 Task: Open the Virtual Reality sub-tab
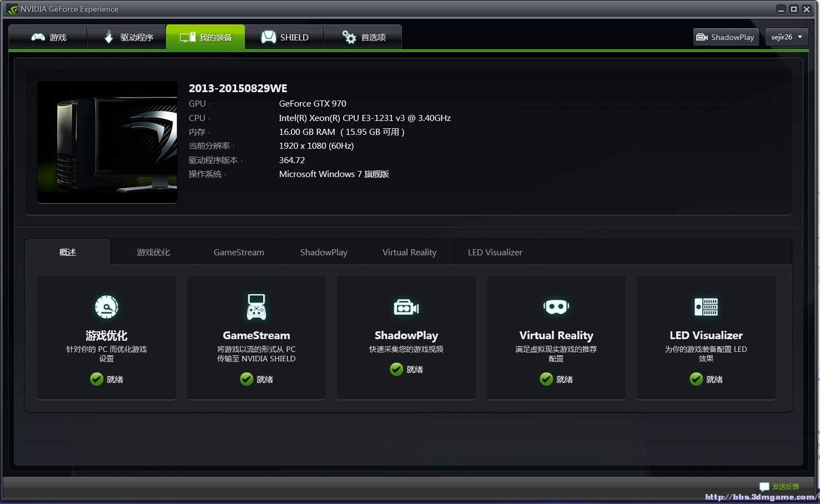410,252
